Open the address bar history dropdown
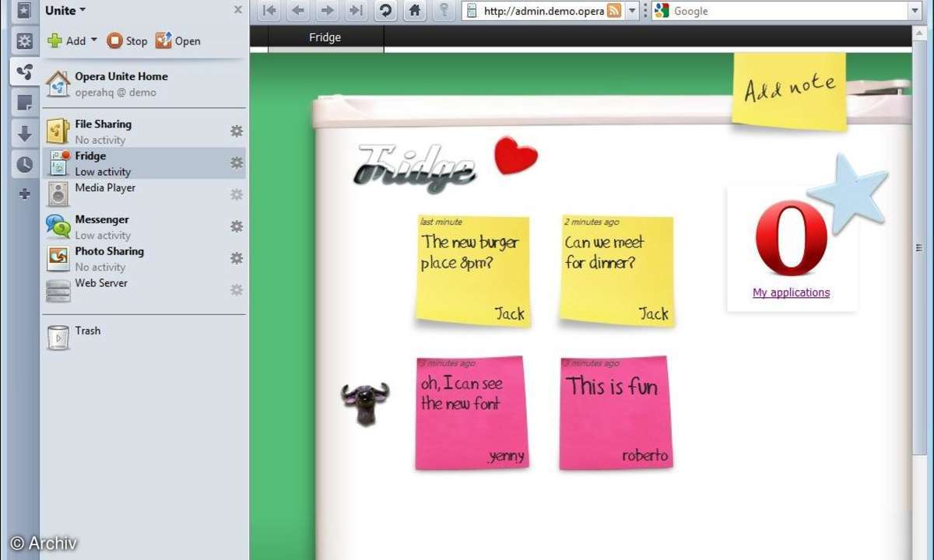 tap(632, 11)
